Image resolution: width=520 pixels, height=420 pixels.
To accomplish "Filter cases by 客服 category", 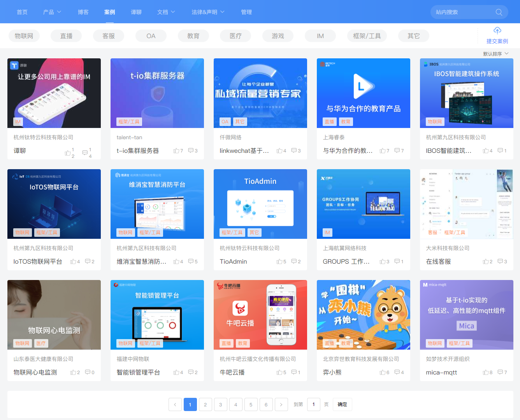I will pyautogui.click(x=109, y=36).
